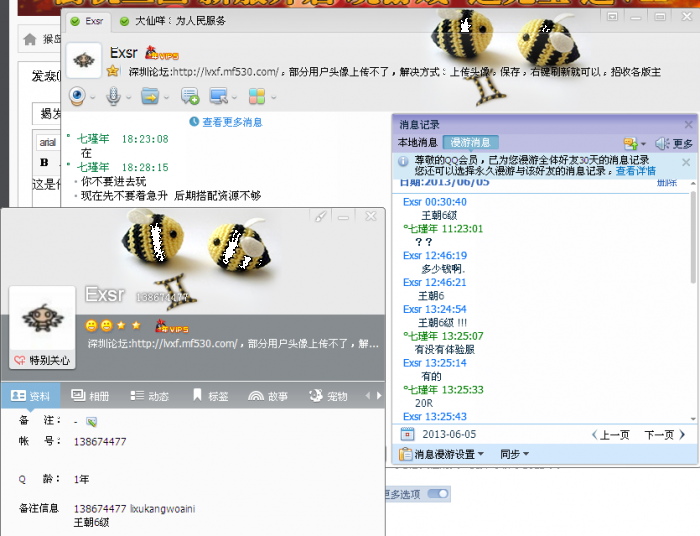Open remote desktop monitor icon
This screenshot has height=536, width=700.
coord(219,96)
